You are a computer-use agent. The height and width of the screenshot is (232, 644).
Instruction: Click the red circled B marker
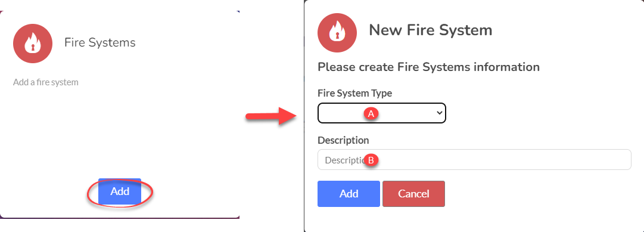[371, 160]
